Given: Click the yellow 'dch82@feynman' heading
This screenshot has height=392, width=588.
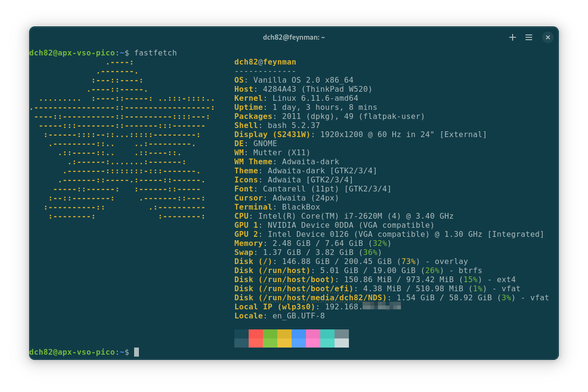Looking at the screenshot, I should coord(265,62).
